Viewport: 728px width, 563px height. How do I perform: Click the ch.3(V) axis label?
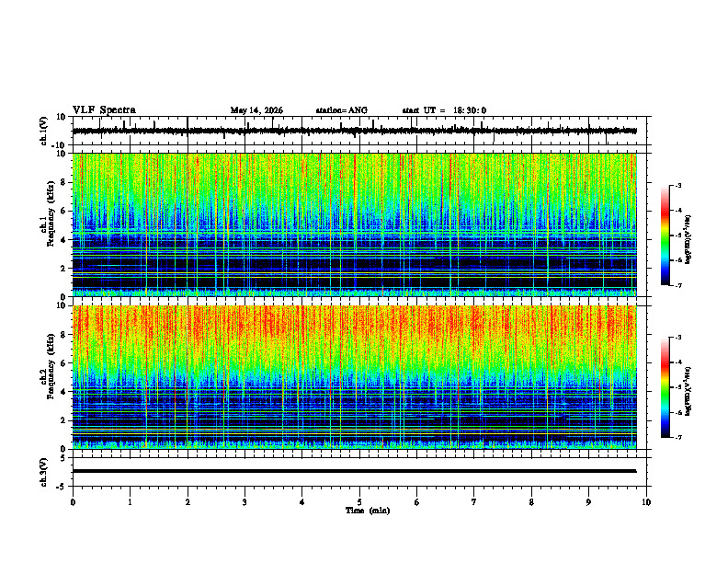(x=44, y=472)
